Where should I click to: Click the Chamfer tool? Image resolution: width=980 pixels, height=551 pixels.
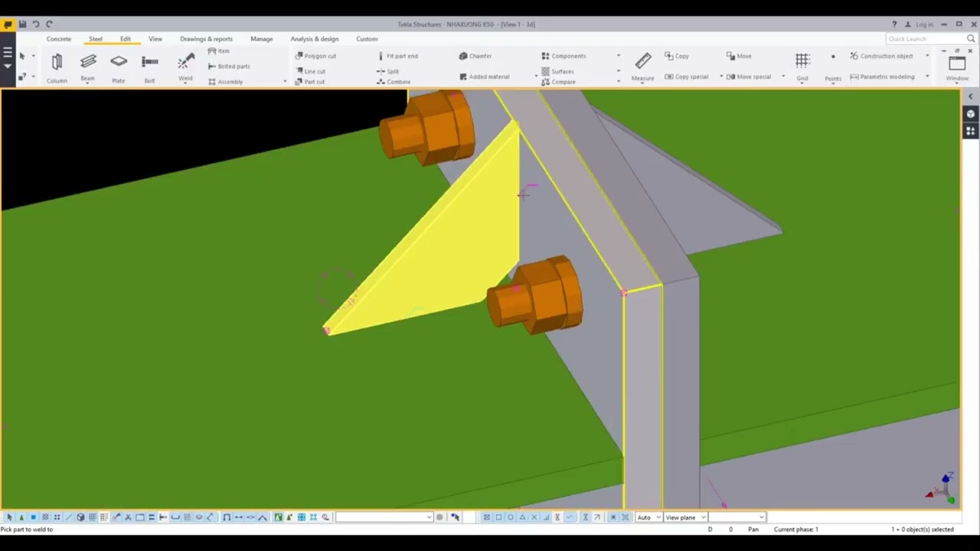[x=475, y=56]
